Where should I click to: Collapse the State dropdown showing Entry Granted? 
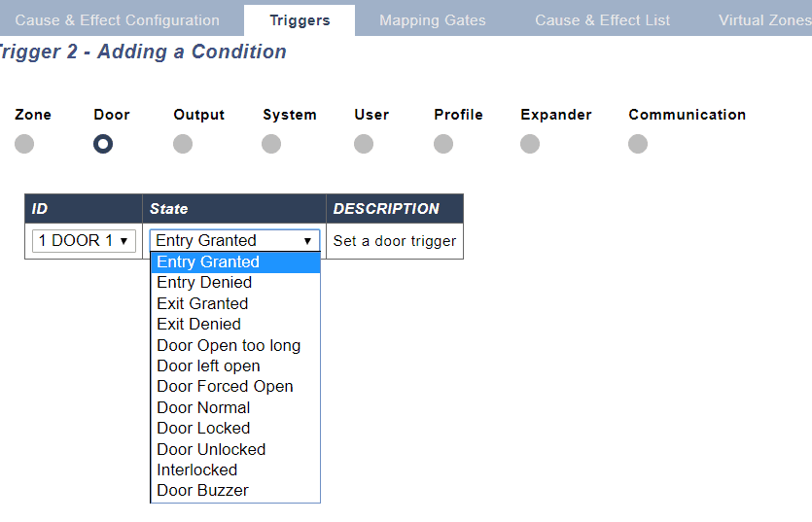[x=234, y=241]
